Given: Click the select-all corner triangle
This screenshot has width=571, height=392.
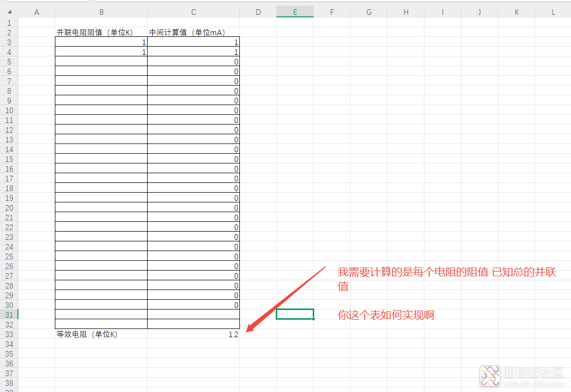Looking at the screenshot, I should [x=9, y=12].
